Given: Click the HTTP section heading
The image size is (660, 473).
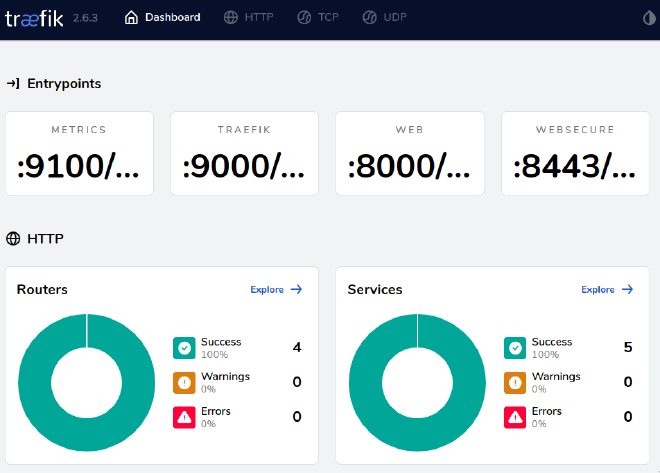Looking at the screenshot, I should tap(45, 239).
